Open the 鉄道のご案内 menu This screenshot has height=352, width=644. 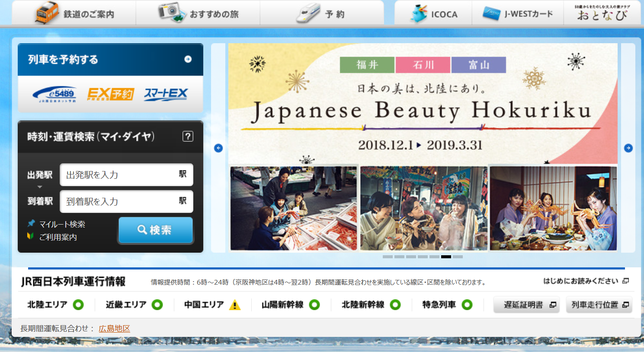coord(74,14)
